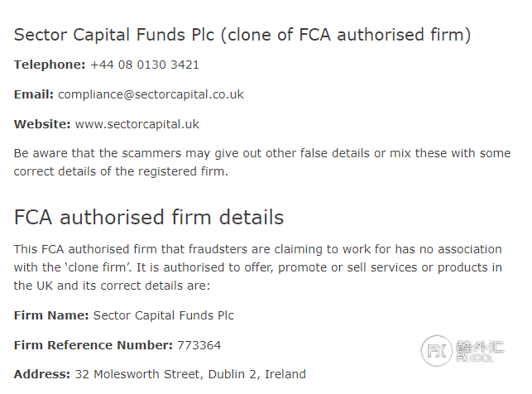Click the telephone number +44 08 0130 3421
Screen dimensions: 532x394
click(145, 65)
